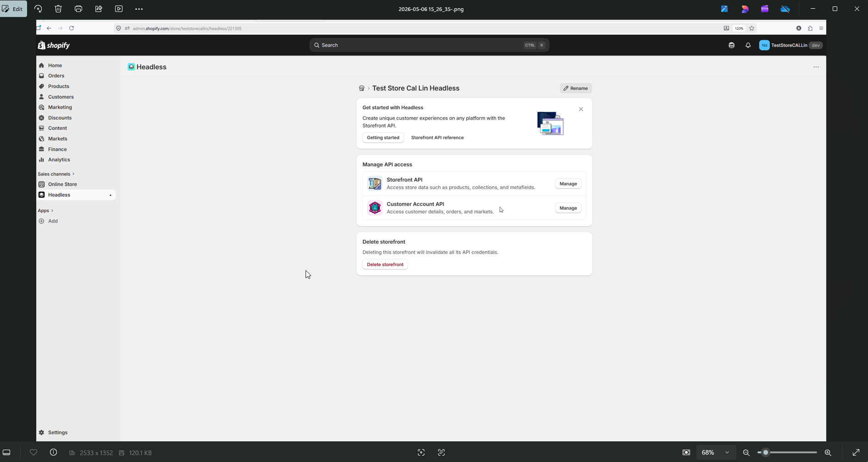
Task: Expand the Apps section
Action: 45,211
